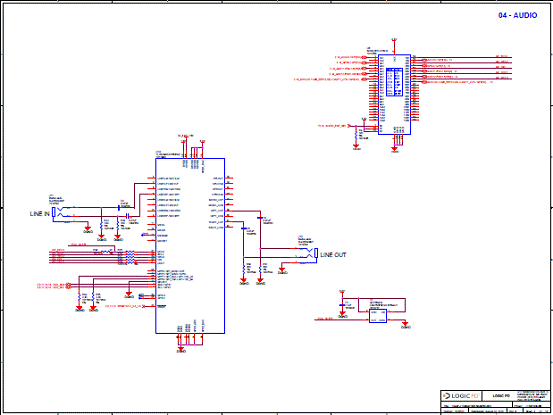Click the "04 - AUDIO" sheet title
The width and height of the screenshot is (553, 415).
(x=517, y=15)
